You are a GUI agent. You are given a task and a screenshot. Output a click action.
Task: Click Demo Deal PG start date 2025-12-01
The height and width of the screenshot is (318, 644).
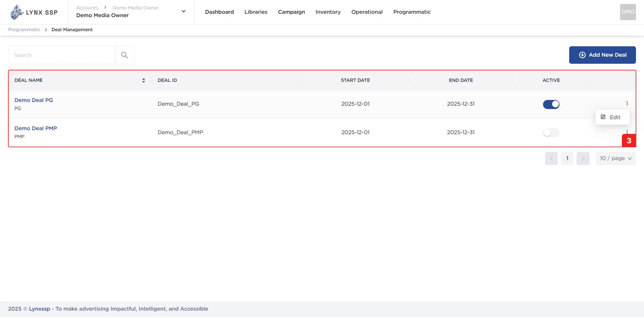tap(356, 104)
